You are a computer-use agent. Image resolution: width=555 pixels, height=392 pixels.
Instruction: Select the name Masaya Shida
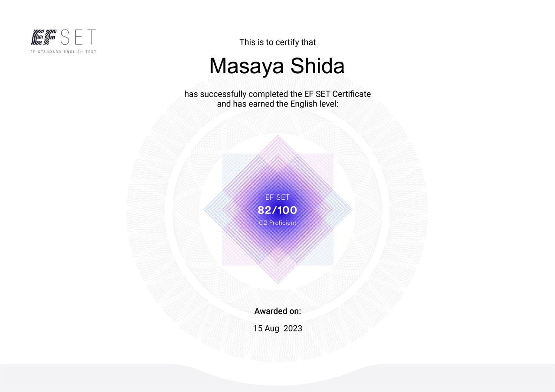pyautogui.click(x=277, y=66)
